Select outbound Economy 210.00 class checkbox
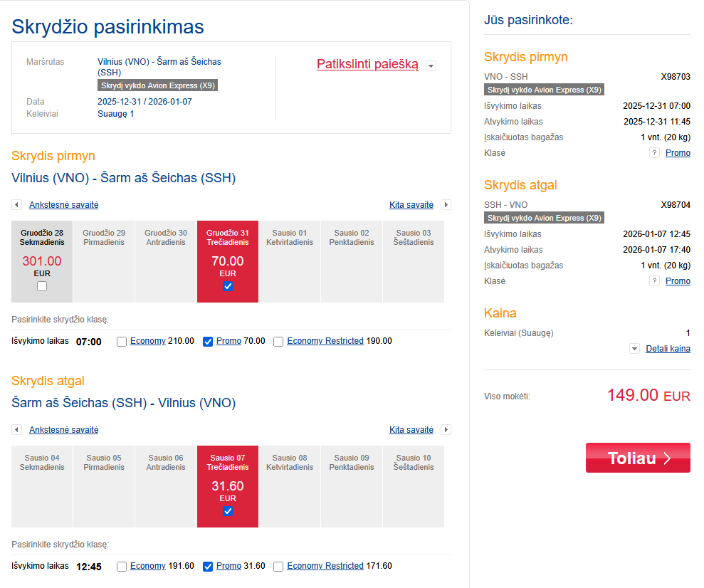 (x=122, y=342)
